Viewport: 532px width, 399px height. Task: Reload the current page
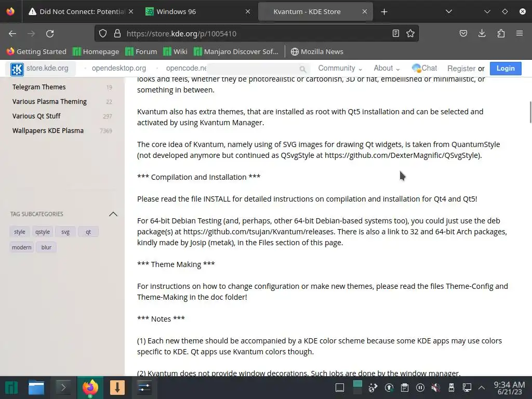click(x=50, y=34)
